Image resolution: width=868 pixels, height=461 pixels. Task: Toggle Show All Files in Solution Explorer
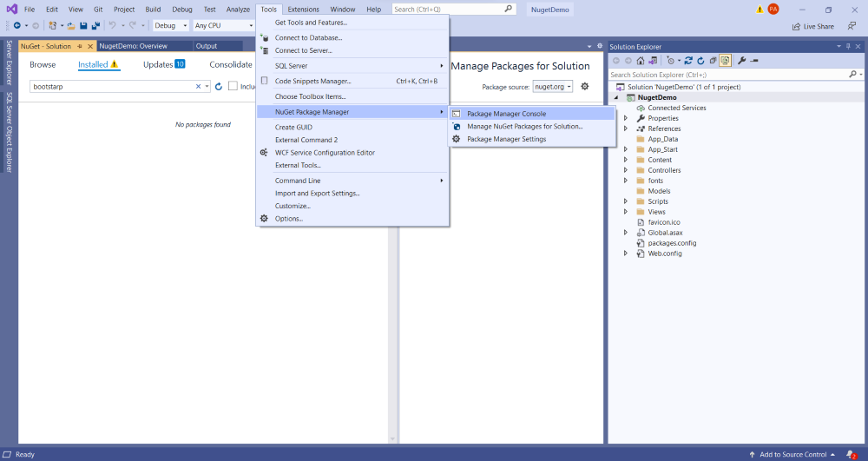(x=725, y=61)
